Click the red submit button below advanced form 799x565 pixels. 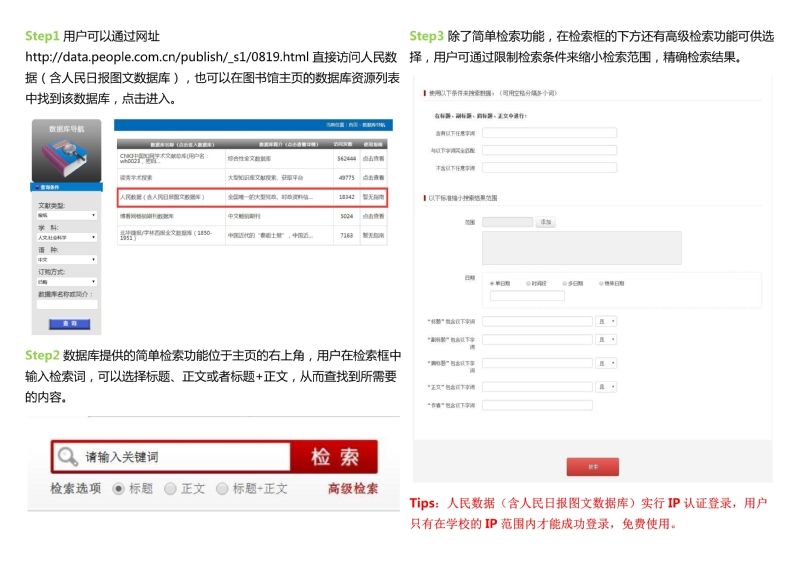pos(593,467)
